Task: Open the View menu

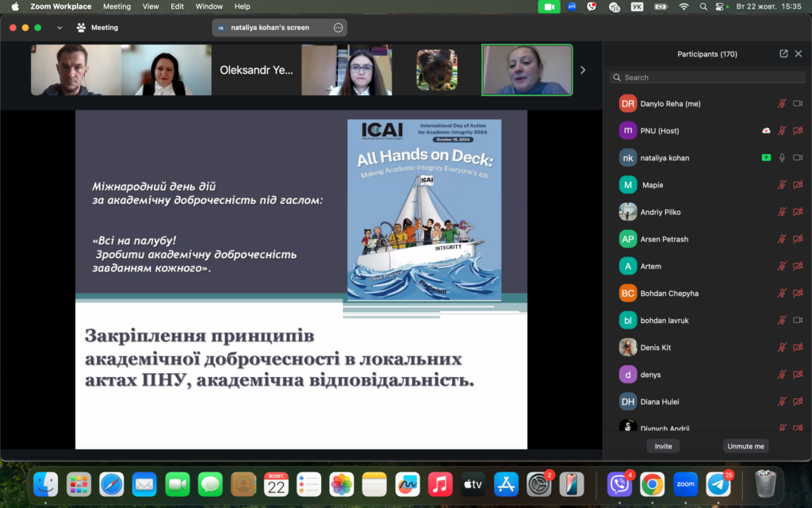Action: pyautogui.click(x=151, y=6)
